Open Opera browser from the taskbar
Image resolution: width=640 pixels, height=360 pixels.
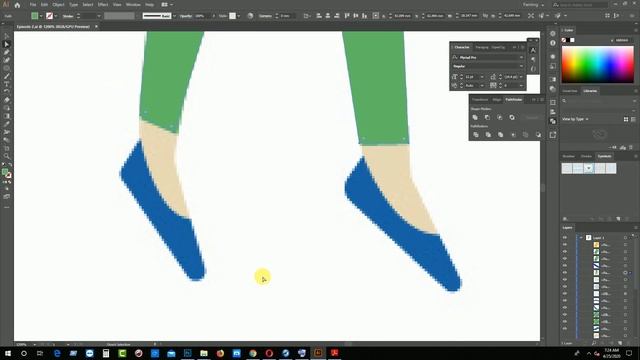(269, 353)
